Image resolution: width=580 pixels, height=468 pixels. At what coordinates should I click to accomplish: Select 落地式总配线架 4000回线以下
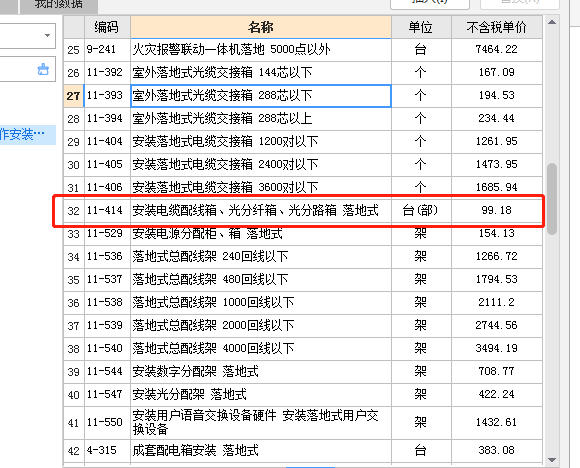(x=261, y=349)
